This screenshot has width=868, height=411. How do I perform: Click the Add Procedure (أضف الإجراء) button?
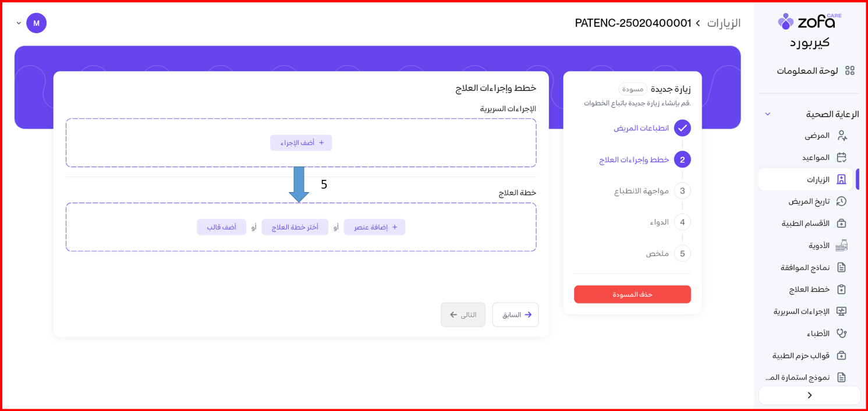tap(301, 143)
